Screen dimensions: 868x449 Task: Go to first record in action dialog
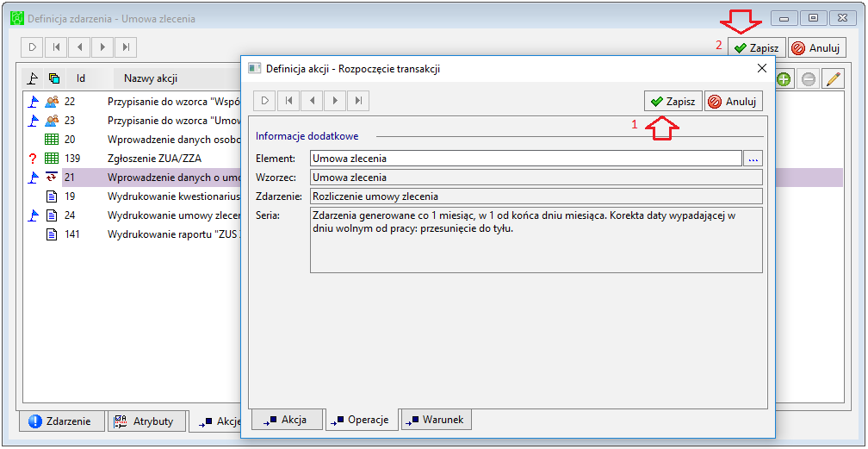pyautogui.click(x=288, y=100)
